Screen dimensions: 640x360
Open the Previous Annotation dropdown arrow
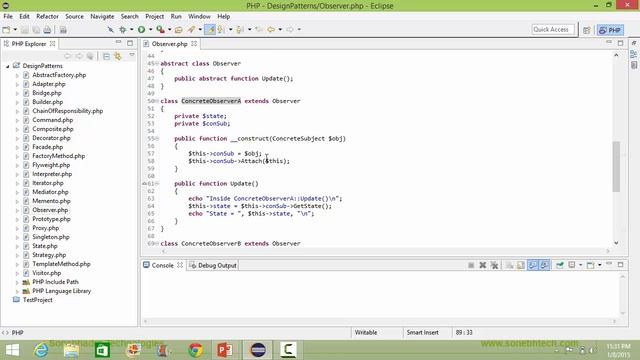click(x=249, y=30)
